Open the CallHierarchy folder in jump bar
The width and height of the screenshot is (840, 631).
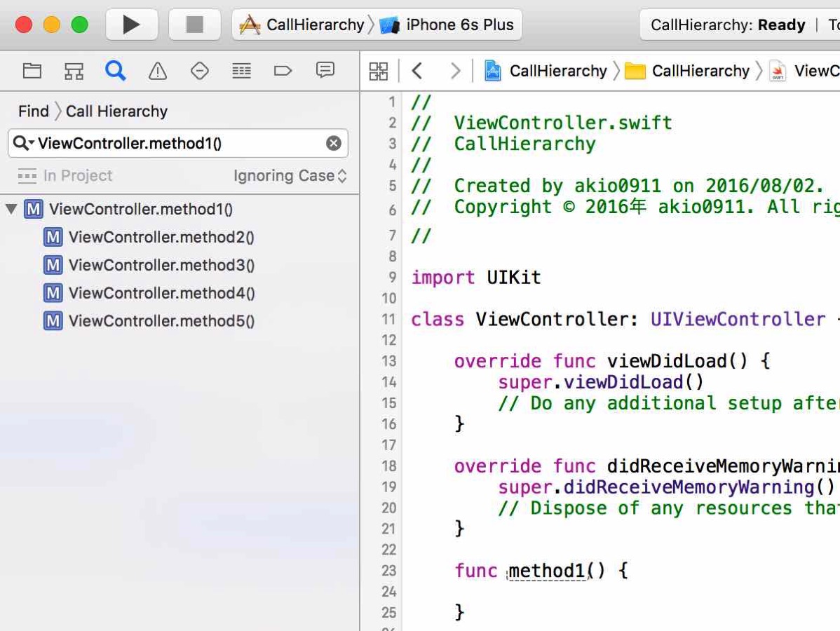coord(687,71)
